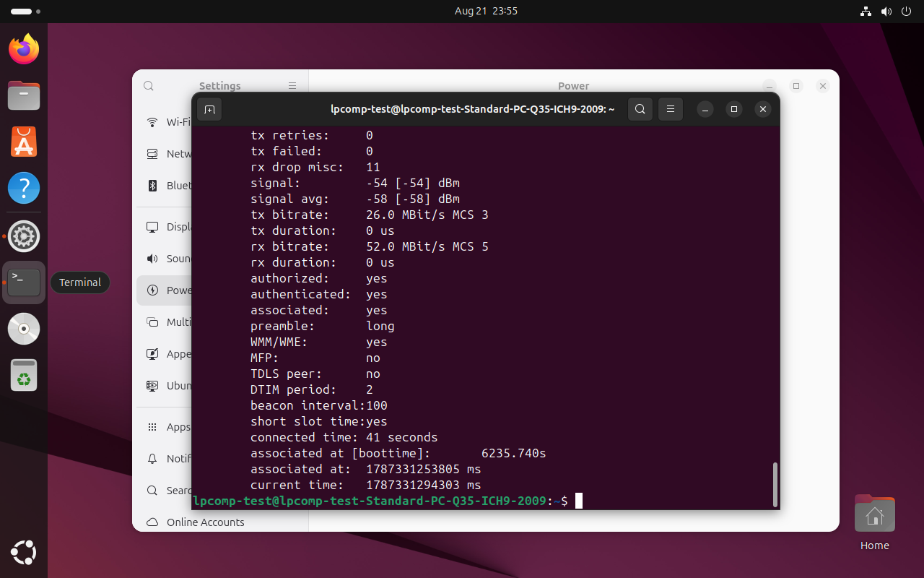
Task: Click the power icon in top bar
Action: coord(907,12)
